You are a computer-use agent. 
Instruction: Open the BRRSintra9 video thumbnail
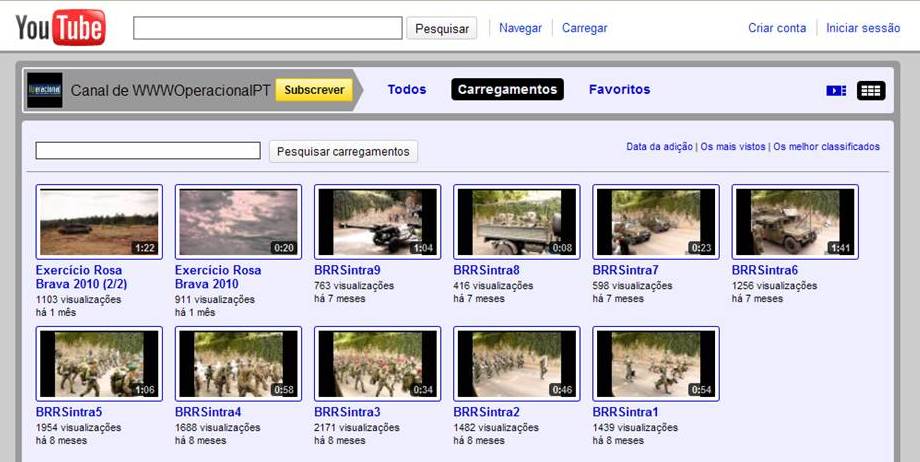click(x=377, y=222)
